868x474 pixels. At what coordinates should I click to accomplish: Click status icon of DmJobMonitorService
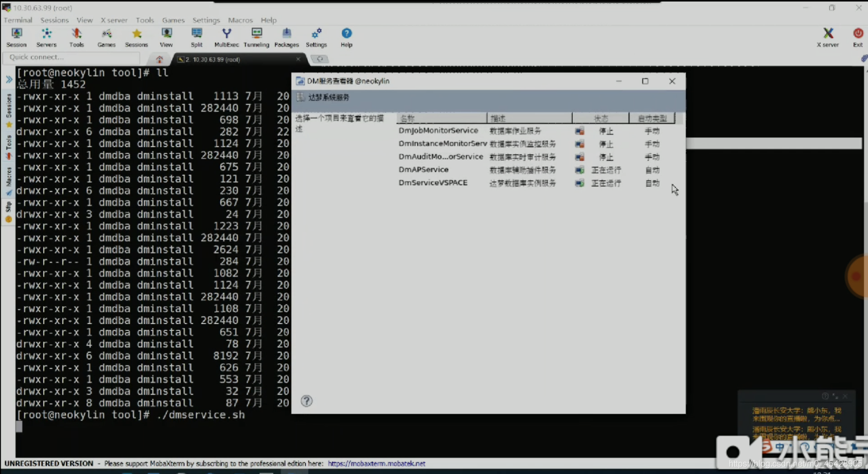[x=579, y=131]
